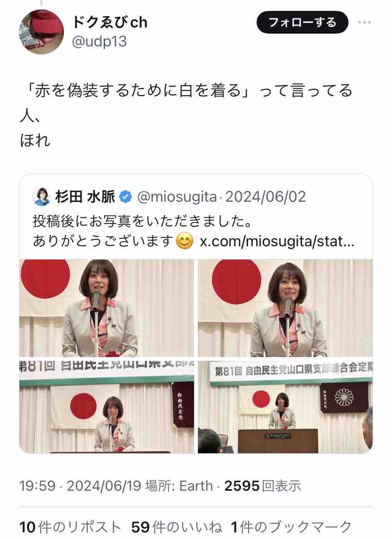
Task: View the top-left podium speech photo
Action: [107, 308]
